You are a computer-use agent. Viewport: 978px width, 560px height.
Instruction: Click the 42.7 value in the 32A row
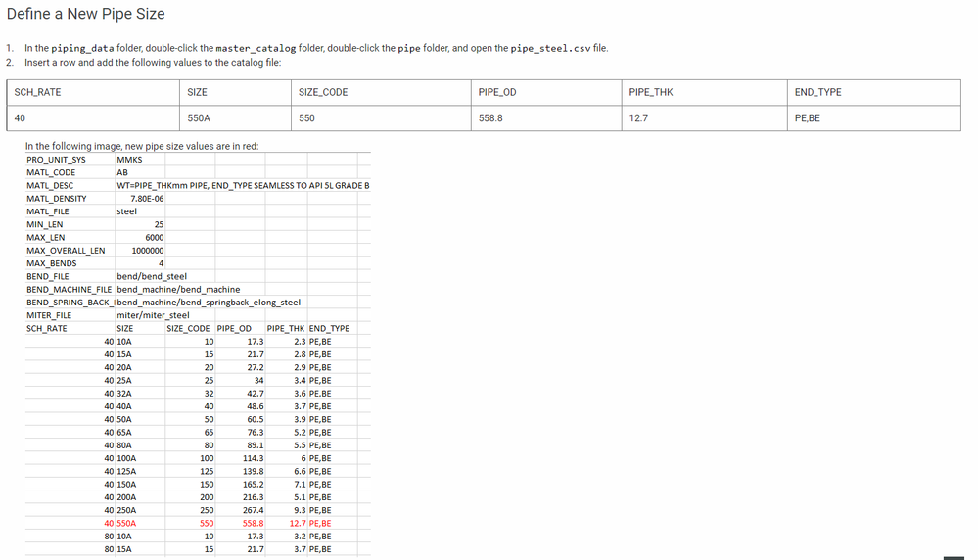click(x=256, y=394)
